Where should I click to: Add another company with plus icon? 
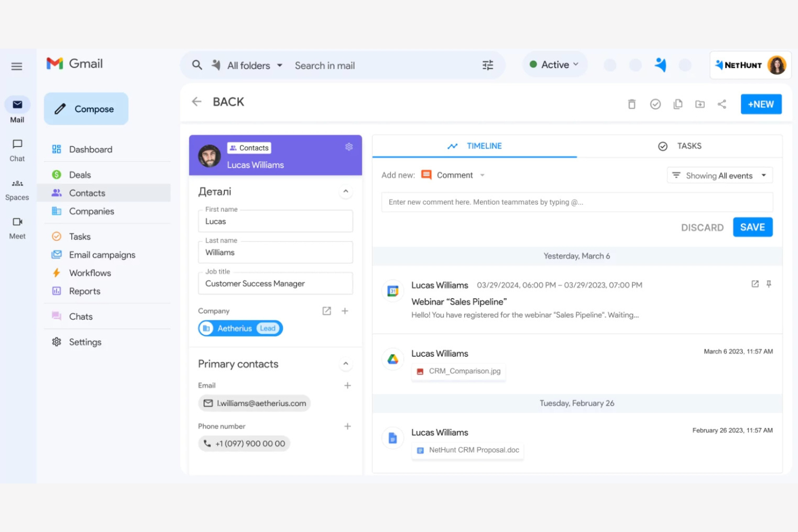[x=345, y=311]
